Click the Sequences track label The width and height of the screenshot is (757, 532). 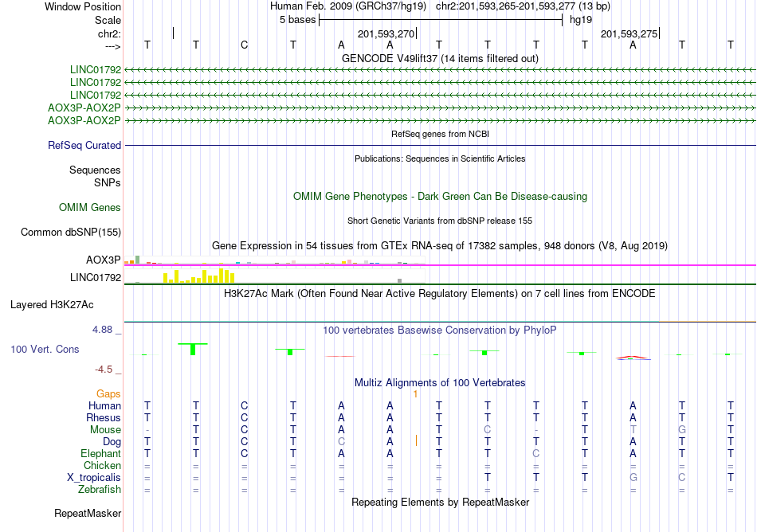pos(95,170)
